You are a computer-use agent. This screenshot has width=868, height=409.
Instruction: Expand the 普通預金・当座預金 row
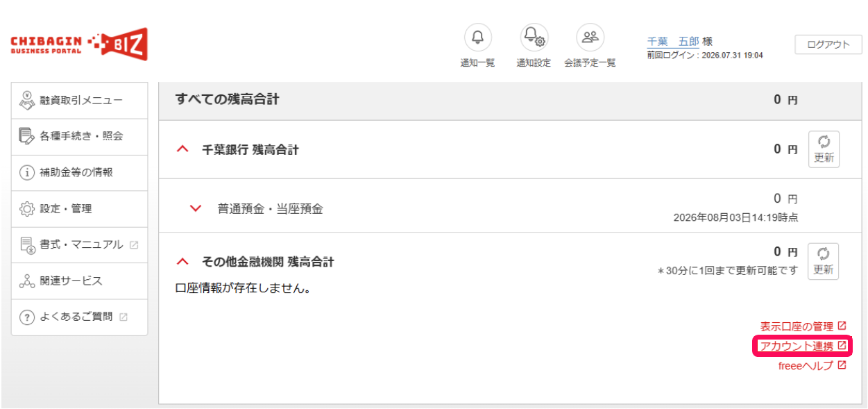point(196,208)
